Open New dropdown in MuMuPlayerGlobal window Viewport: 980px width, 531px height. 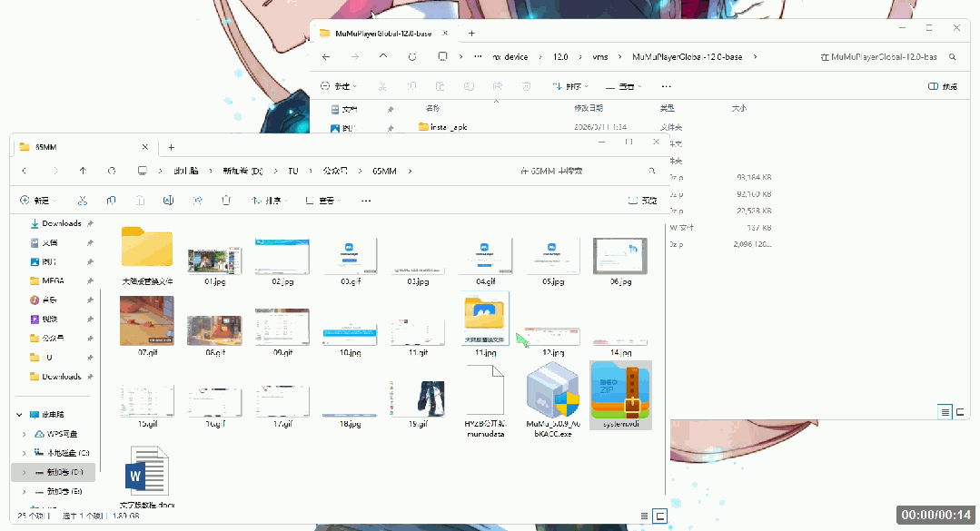click(x=338, y=86)
